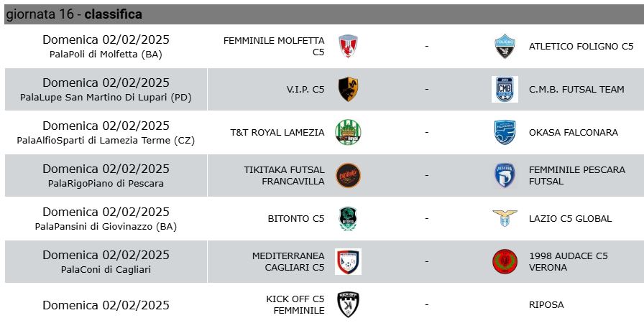Select the Mediterranea Cagliari C5 logo
Screen dimensions: 644x323
tap(348, 261)
